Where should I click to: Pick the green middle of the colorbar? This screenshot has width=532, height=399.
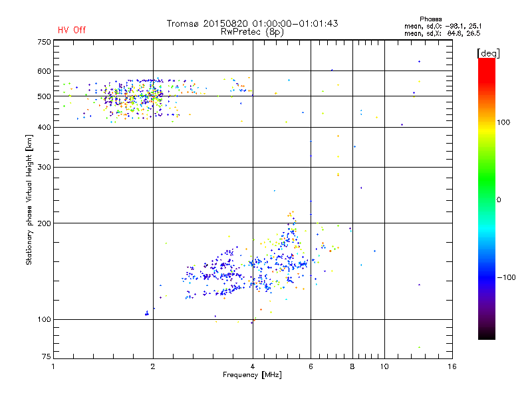487,185
